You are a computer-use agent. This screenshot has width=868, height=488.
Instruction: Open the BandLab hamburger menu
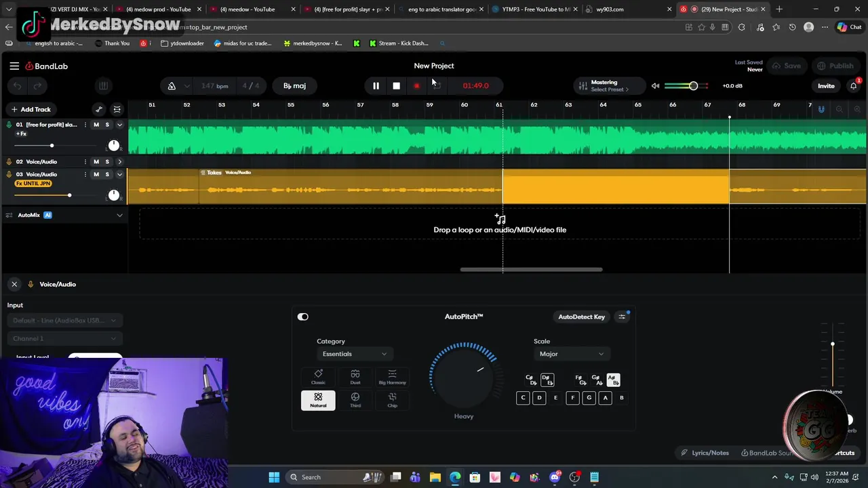14,66
